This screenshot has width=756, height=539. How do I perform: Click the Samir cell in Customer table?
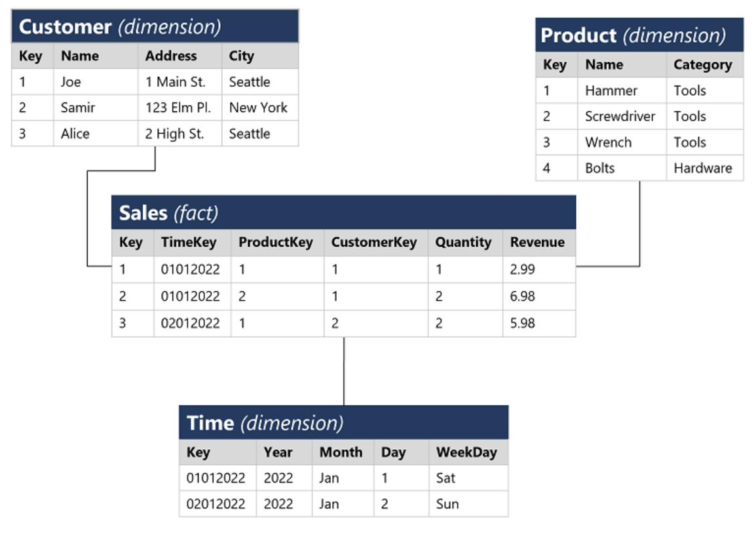point(96,108)
